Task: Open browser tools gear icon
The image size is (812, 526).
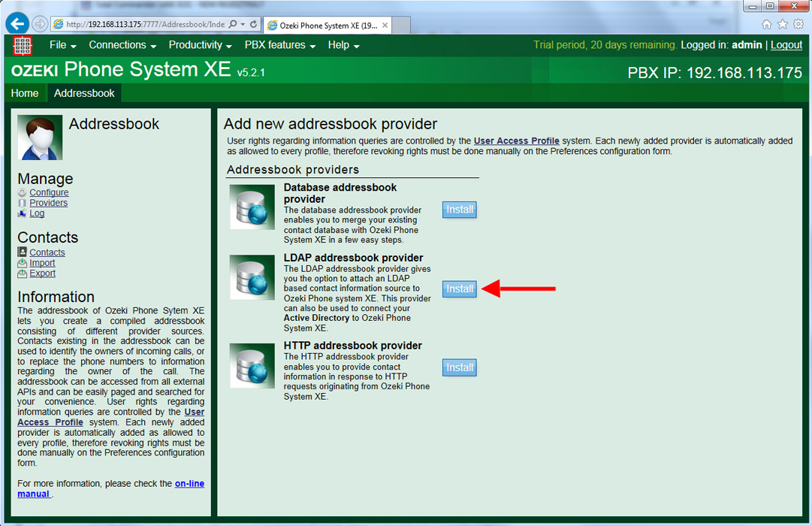Action: (x=798, y=24)
